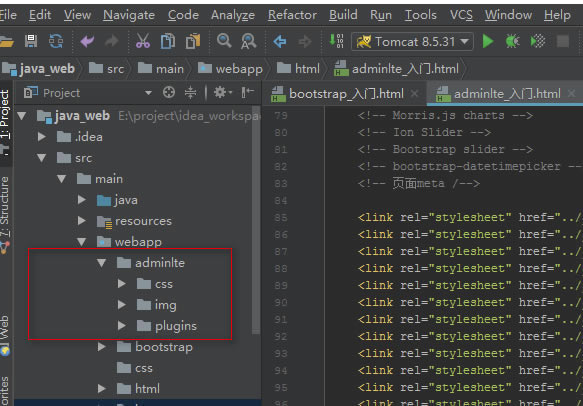Image resolution: width=583 pixels, height=406 pixels.
Task: Toggle the 1: Project tool window
Action: [x=5, y=118]
